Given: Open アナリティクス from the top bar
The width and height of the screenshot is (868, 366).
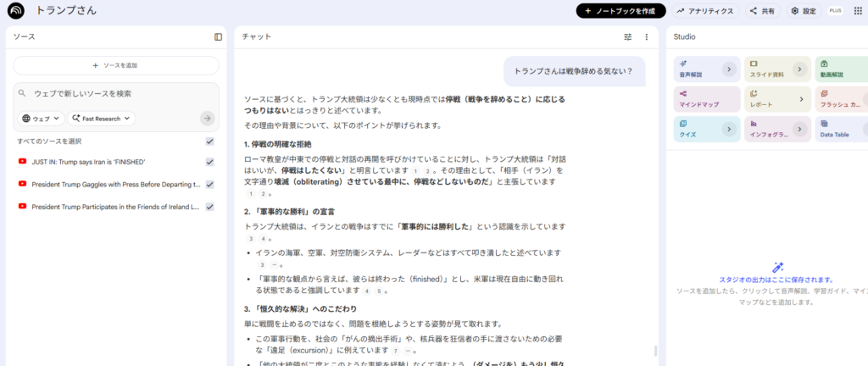Looking at the screenshot, I should [x=705, y=11].
